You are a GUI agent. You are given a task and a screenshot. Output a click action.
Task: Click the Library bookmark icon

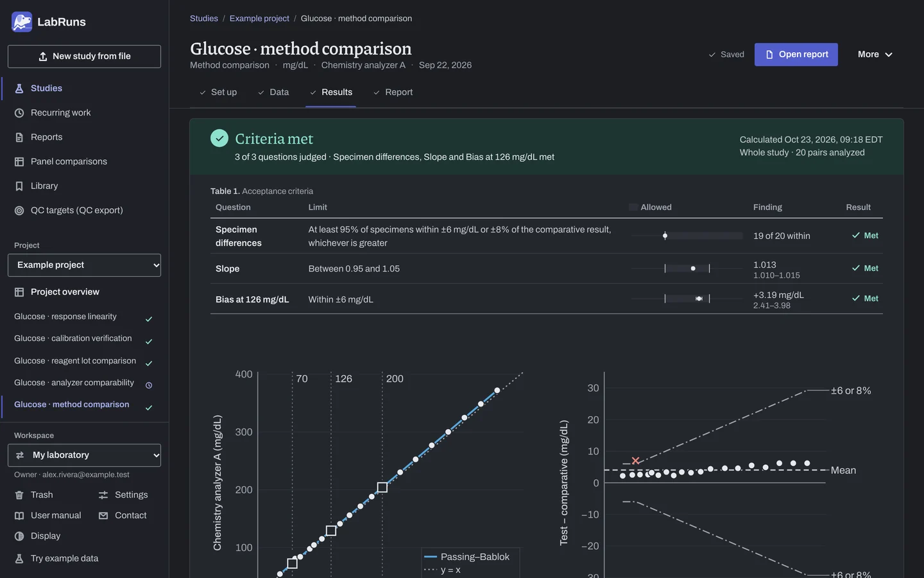click(19, 186)
